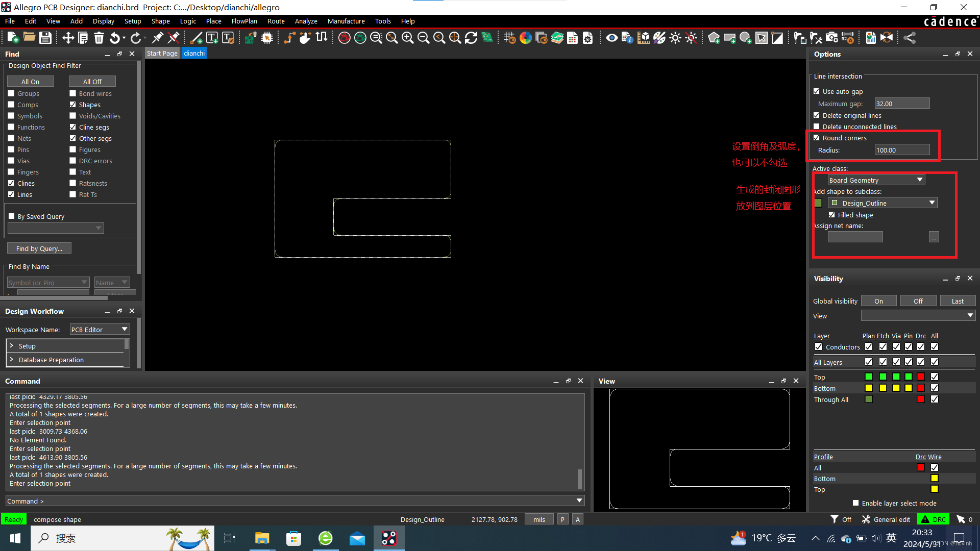Toggle the Filled shape checkbox
Viewport: 980px width, 551px height.
tap(832, 215)
